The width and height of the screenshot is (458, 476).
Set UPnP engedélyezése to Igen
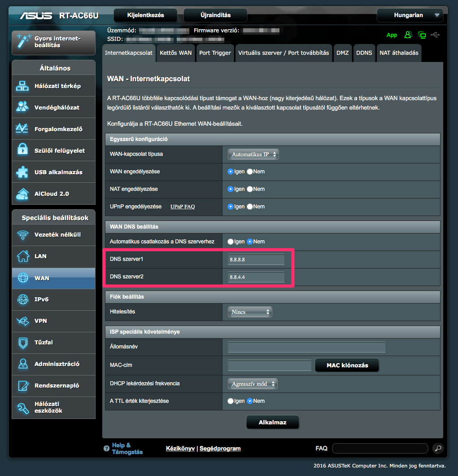tap(231, 207)
